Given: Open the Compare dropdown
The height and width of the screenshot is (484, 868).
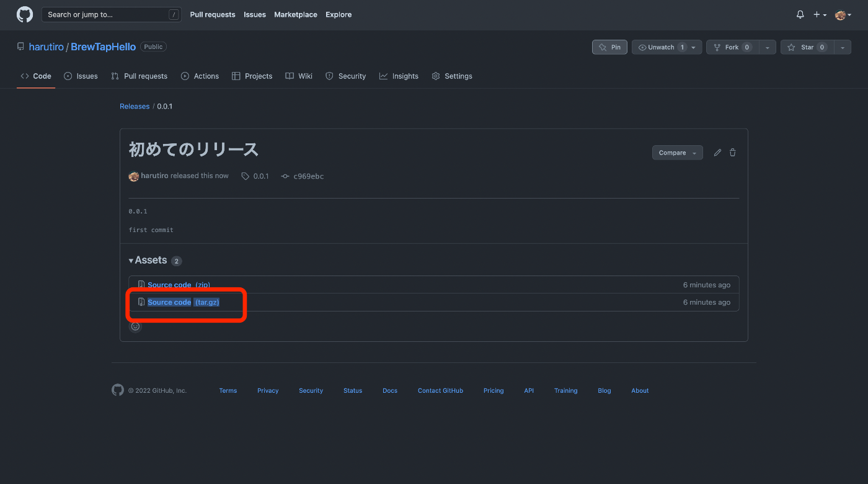Looking at the screenshot, I should (677, 153).
